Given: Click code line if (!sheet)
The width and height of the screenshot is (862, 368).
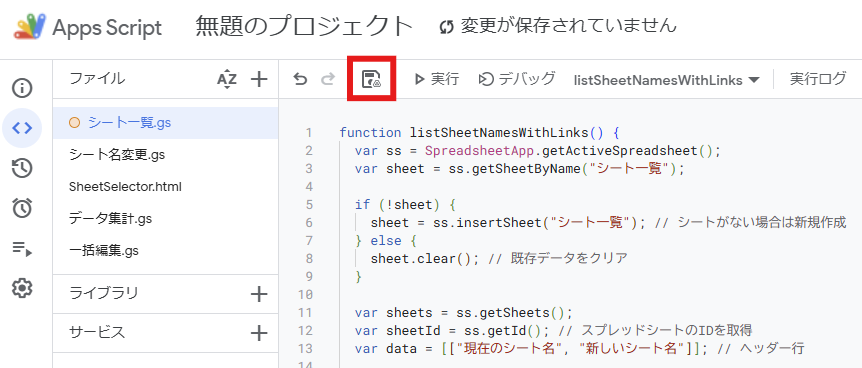Looking at the screenshot, I should [406, 205].
